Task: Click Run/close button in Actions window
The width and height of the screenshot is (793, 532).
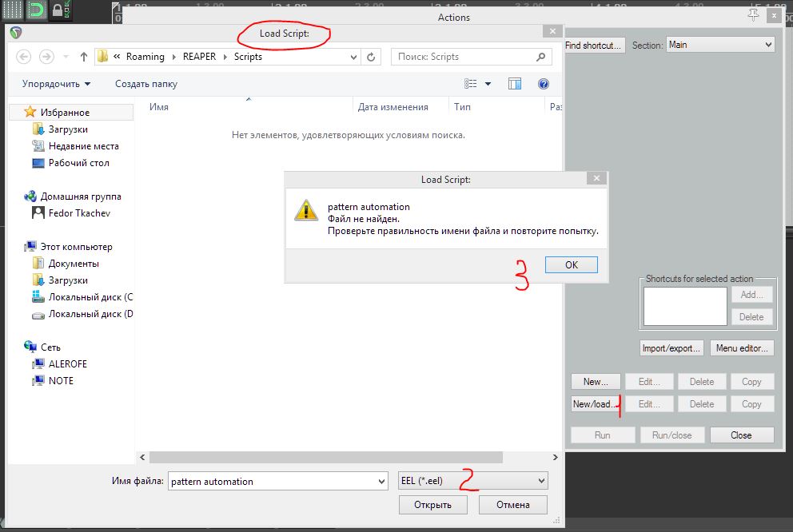Action: pos(671,435)
